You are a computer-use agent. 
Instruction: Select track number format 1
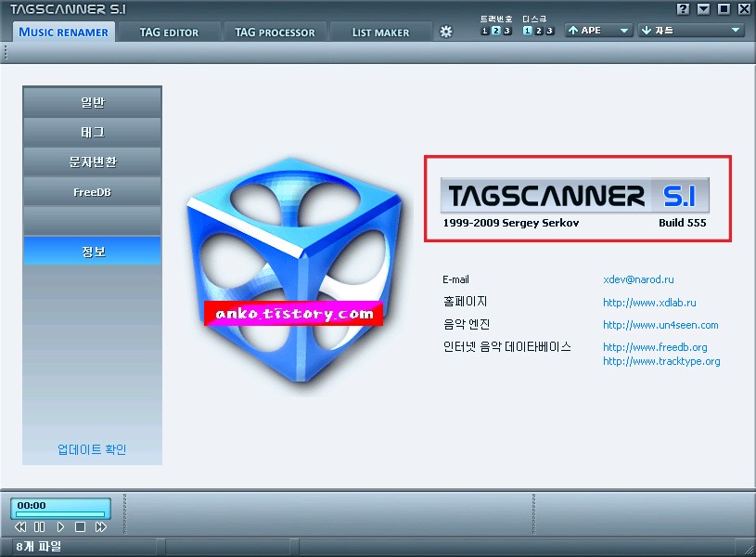coord(485,31)
